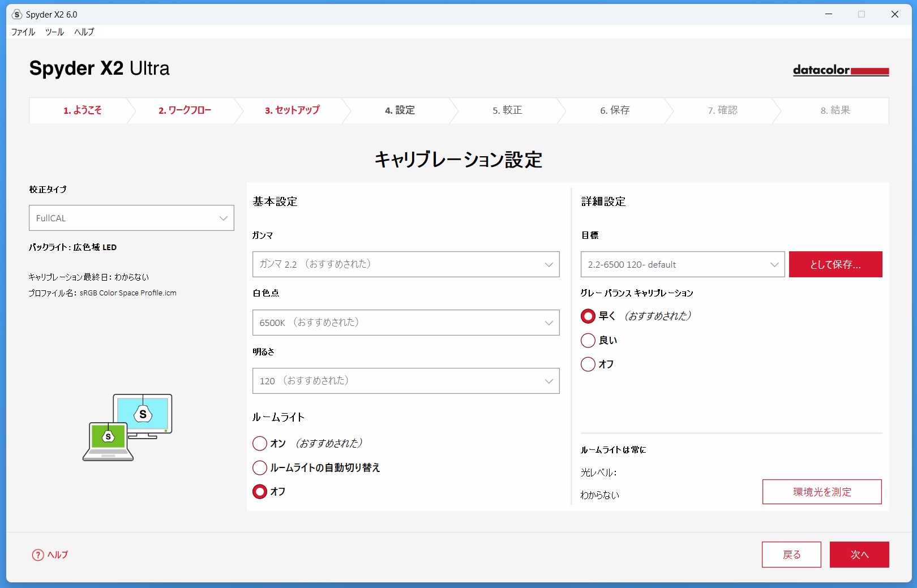Click the help question mark icon

38,555
